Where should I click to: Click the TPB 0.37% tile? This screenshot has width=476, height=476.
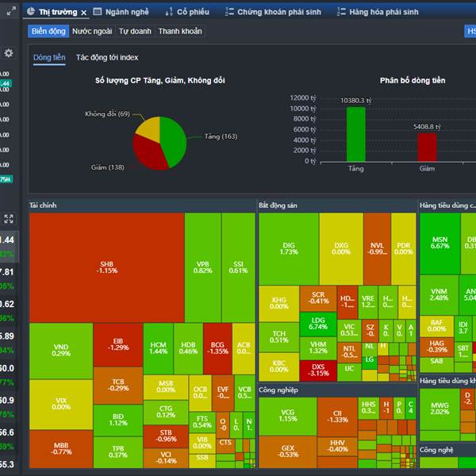(118, 452)
